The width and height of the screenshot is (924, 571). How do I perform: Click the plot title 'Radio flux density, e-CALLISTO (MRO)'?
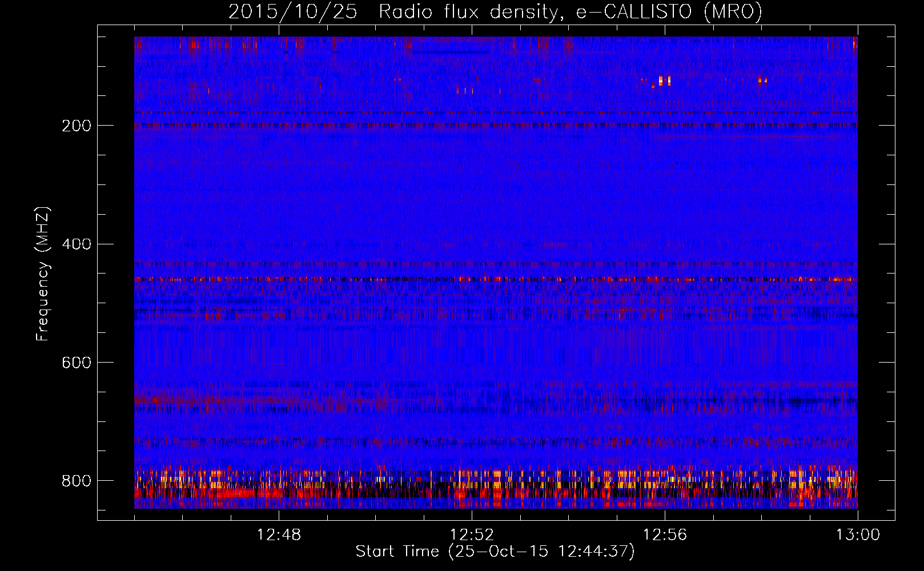(571, 11)
